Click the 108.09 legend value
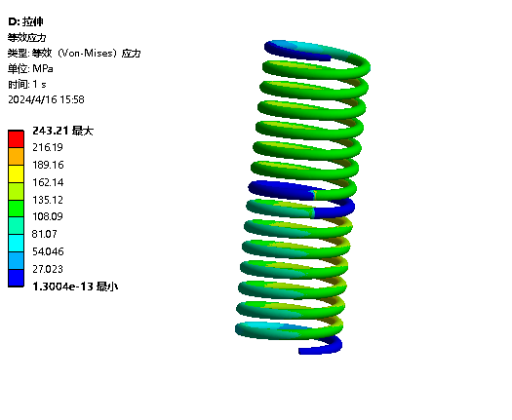512x420 pixels. (48, 216)
